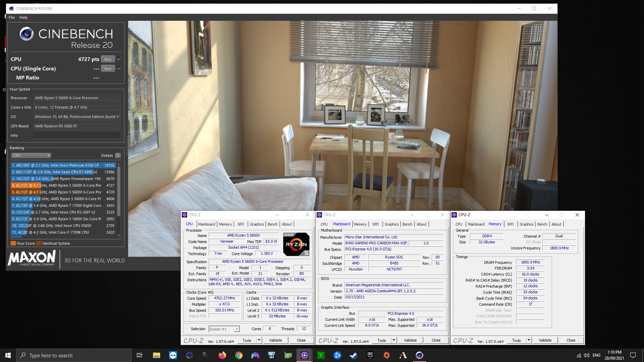Screen dimensions: 644x362
Task: Switch to Bench tab in first CPU-Z window
Action: point(273,224)
